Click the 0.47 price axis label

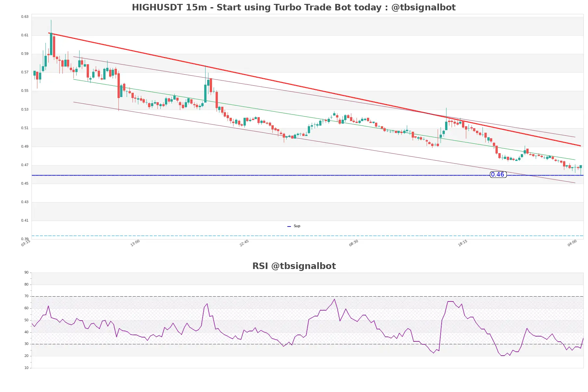click(x=25, y=165)
